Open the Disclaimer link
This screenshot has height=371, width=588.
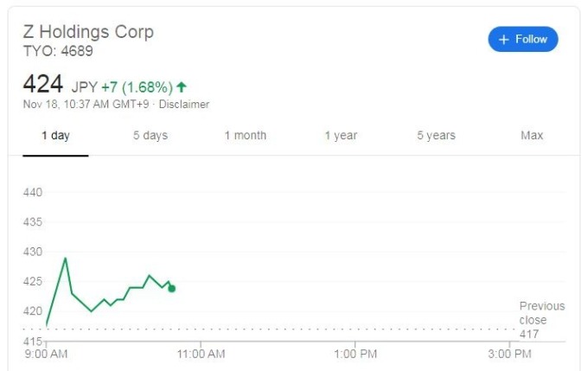tap(183, 104)
